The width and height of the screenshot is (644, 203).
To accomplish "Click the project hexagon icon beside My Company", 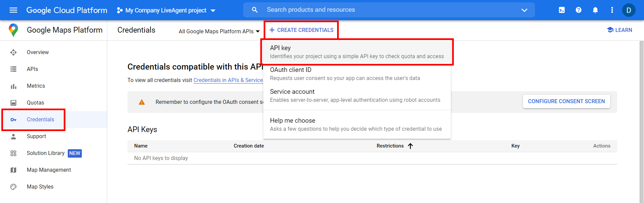I will coord(119,10).
